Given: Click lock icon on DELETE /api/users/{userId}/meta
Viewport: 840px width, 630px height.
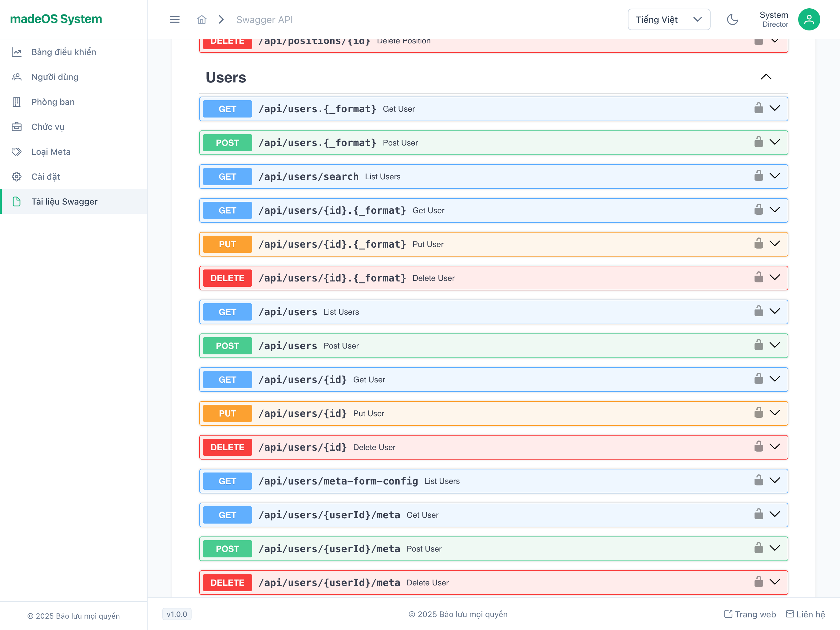Looking at the screenshot, I should pyautogui.click(x=758, y=581).
